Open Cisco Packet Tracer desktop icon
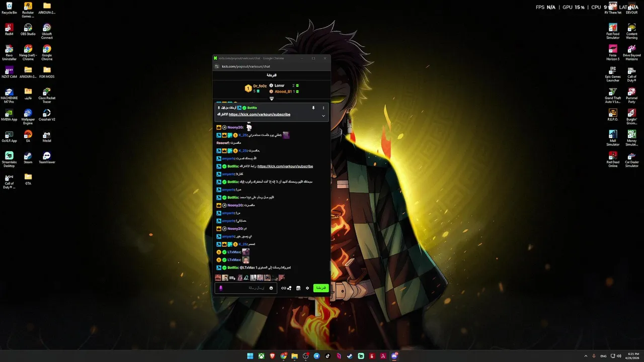Image resolution: width=644 pixels, height=362 pixels. coord(47,96)
